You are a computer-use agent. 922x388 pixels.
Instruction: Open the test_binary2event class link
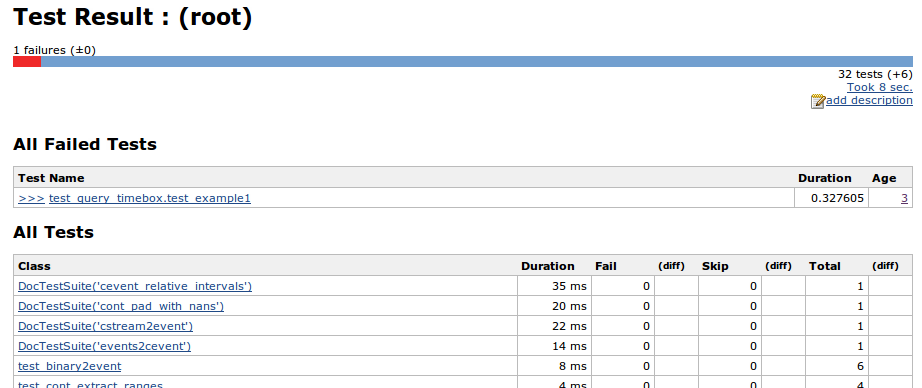(69, 366)
